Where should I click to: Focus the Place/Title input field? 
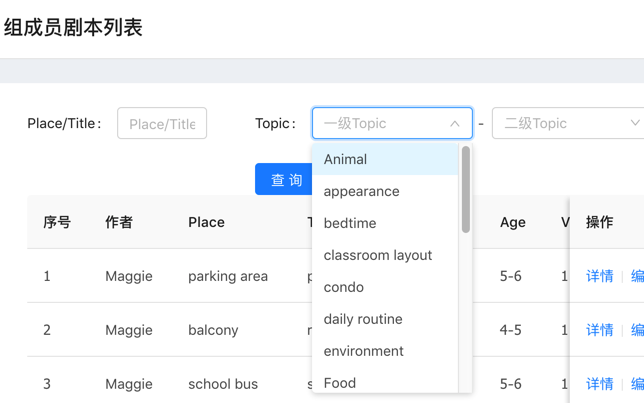pyautogui.click(x=162, y=124)
